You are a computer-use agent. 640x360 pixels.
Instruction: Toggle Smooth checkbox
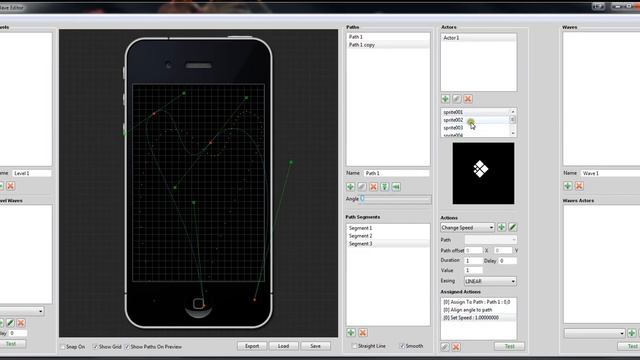click(402, 346)
